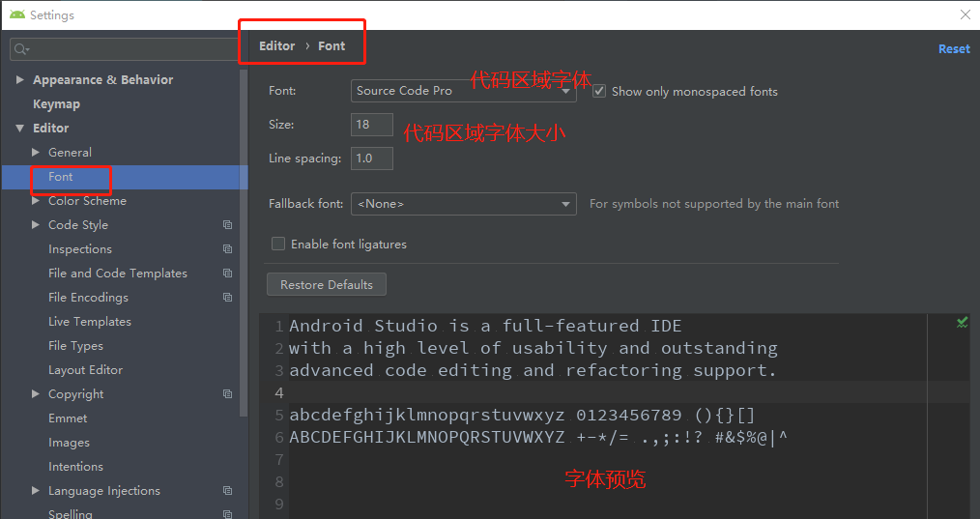Viewport: 980px width, 519px height.
Task: Click the green checkmark inspection status icon
Action: click(962, 323)
